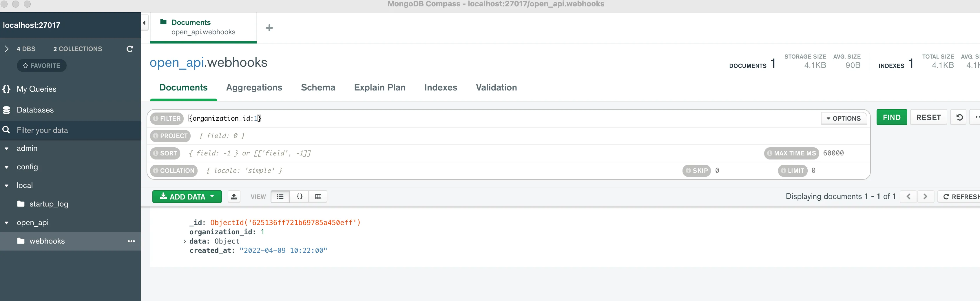Collapse the local database
The width and height of the screenshot is (980, 301).
tap(6, 186)
